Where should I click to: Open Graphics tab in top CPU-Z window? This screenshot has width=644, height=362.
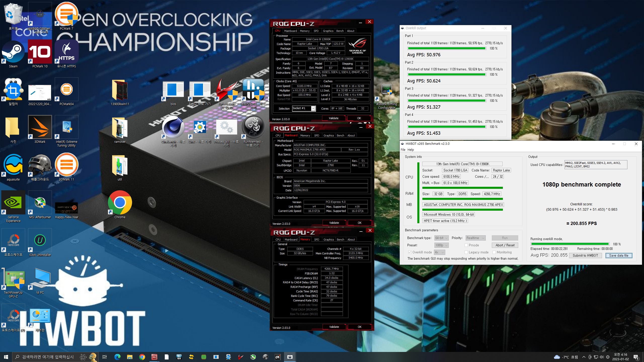[328, 31]
